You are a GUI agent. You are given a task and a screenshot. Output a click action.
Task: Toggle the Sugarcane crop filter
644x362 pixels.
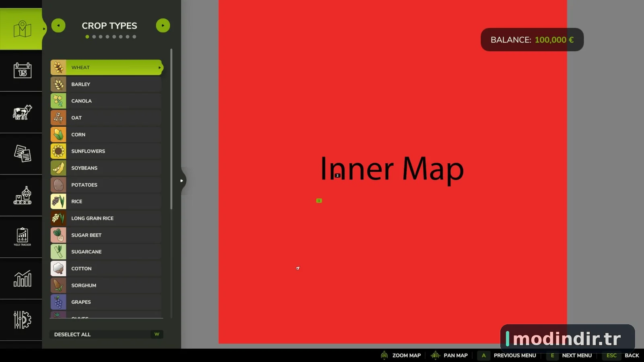(106, 252)
